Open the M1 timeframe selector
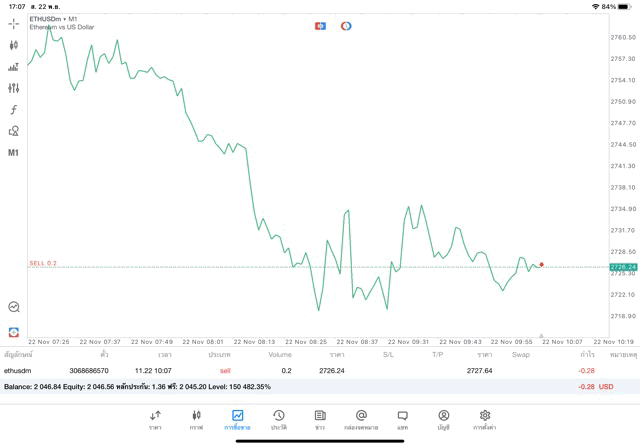 14,153
